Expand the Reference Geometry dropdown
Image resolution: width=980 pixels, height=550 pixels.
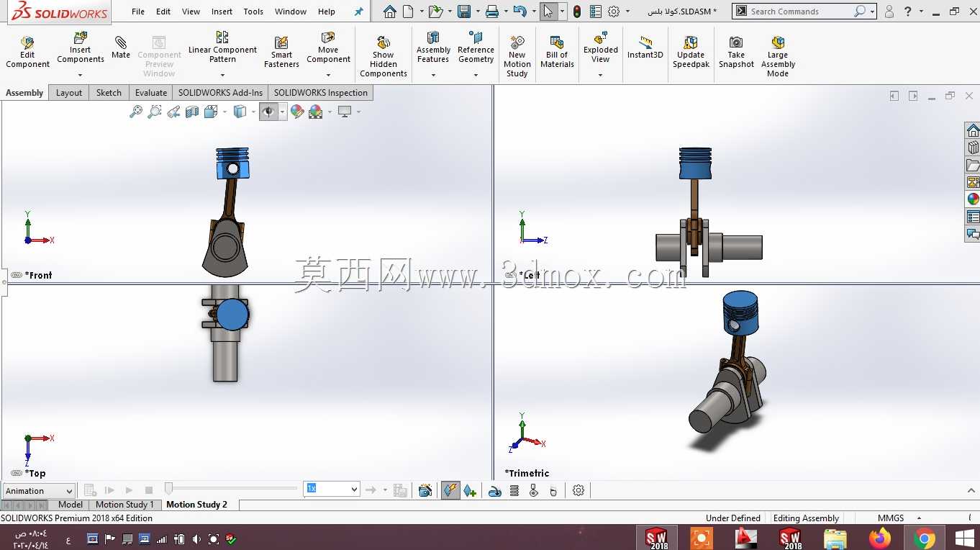(x=476, y=75)
